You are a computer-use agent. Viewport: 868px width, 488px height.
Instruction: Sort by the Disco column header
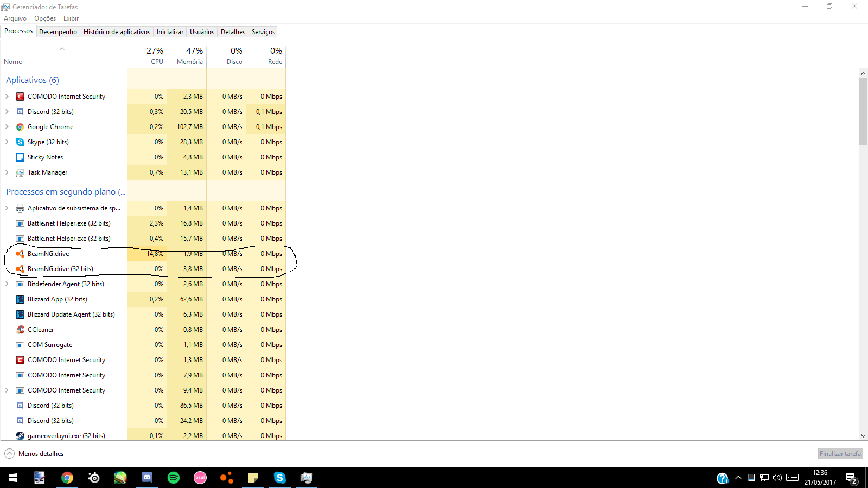pyautogui.click(x=226, y=56)
